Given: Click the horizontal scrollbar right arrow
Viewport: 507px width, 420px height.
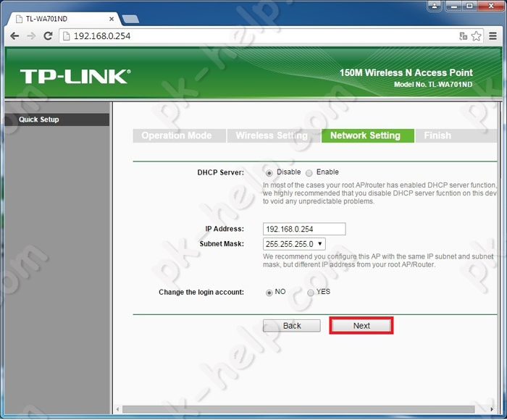Looking at the screenshot, I should (492, 409).
